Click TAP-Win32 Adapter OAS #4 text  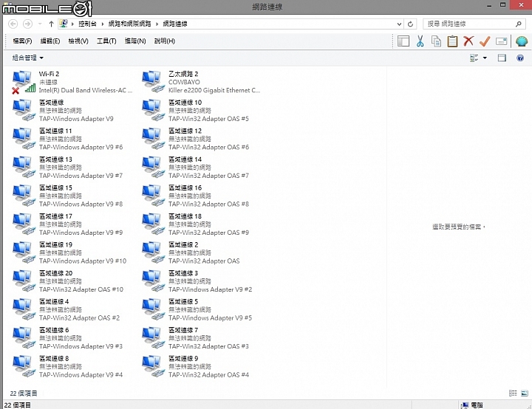(208, 375)
